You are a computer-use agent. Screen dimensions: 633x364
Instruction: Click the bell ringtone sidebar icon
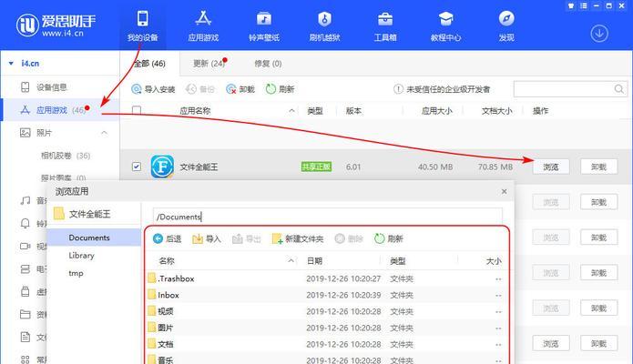[25, 223]
